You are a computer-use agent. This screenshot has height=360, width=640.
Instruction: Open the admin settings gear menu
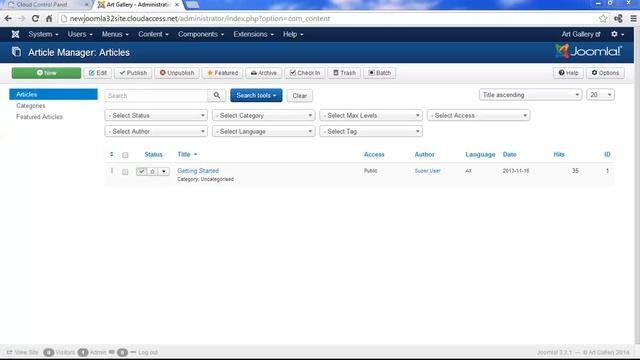tap(617, 34)
